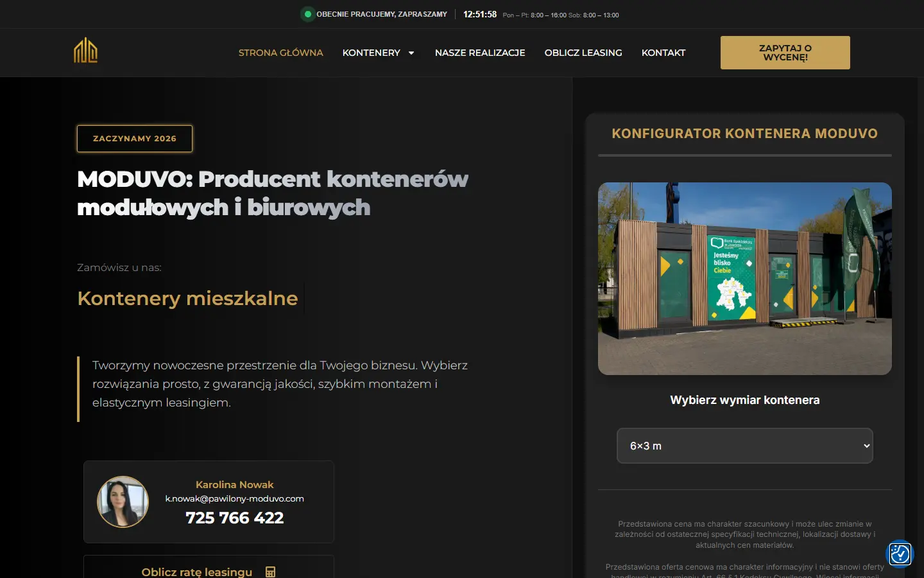Click the calculator icon beside leasing
This screenshot has height=578, width=924.
(270, 572)
